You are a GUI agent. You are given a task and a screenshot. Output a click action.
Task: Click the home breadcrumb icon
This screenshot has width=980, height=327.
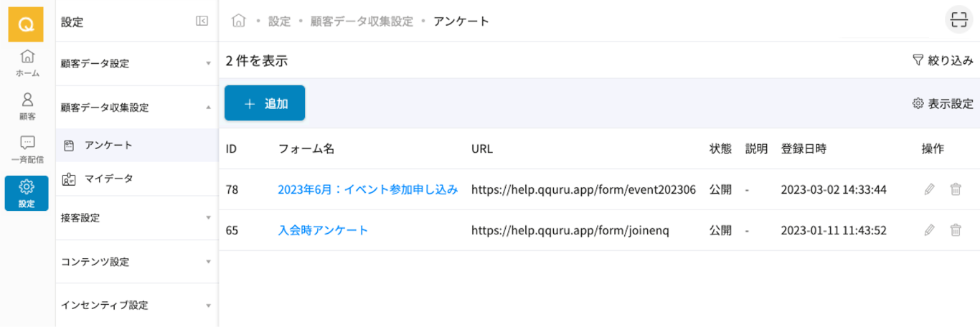point(239,21)
